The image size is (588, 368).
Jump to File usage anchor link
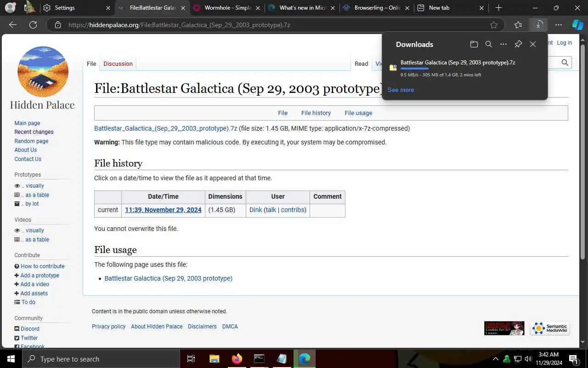pyautogui.click(x=358, y=113)
